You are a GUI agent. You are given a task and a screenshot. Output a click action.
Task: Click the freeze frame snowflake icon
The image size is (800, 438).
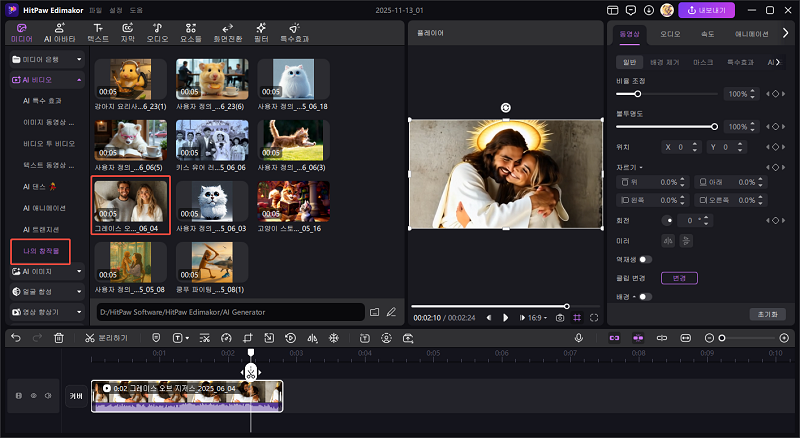[334, 338]
